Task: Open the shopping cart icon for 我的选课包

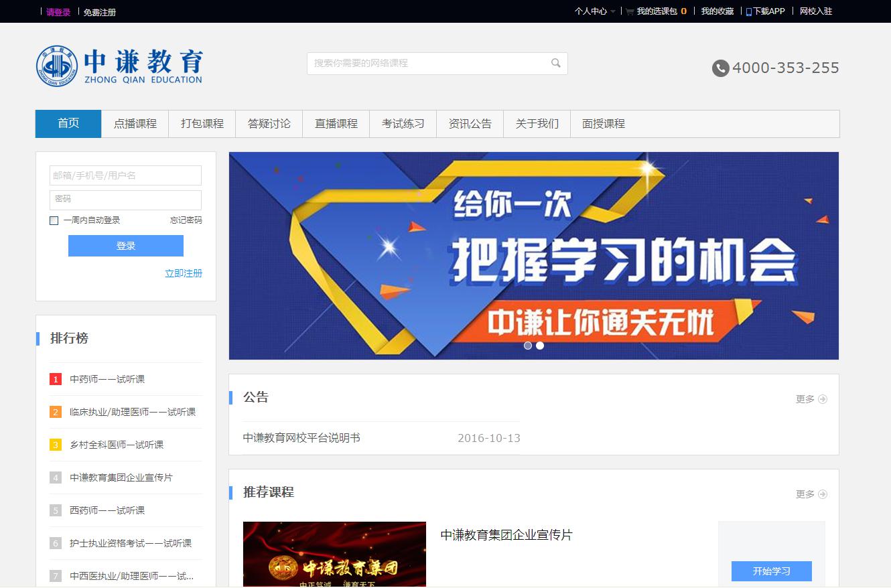Action: pyautogui.click(x=630, y=11)
